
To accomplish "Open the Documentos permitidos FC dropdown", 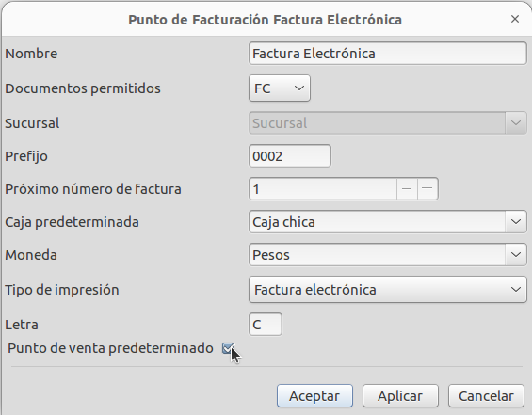I will coord(280,88).
